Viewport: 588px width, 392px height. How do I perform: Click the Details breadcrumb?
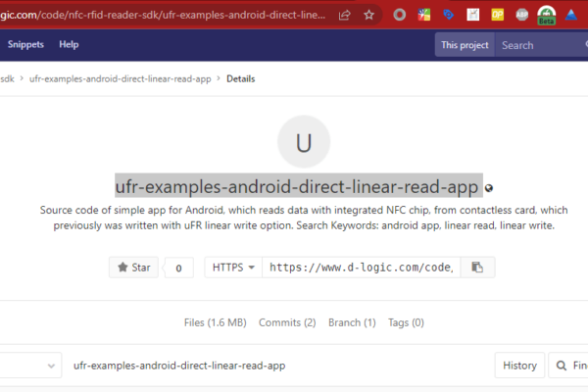click(241, 78)
